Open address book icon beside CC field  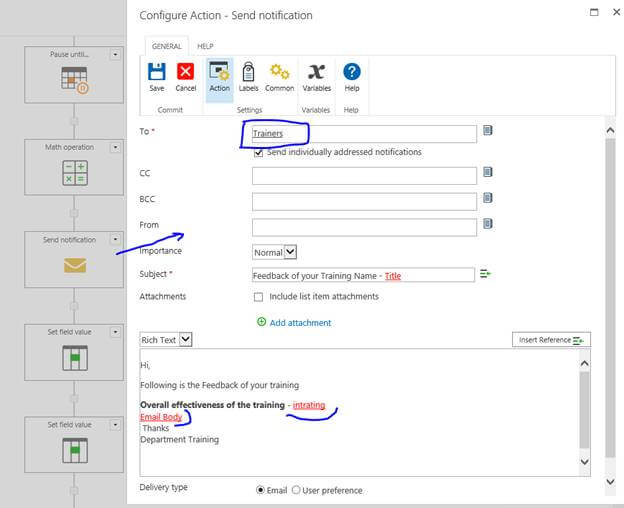(x=488, y=172)
